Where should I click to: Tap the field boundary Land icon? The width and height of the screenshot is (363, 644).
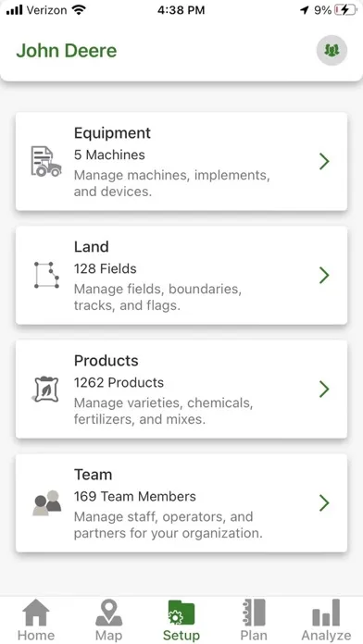[46, 275]
